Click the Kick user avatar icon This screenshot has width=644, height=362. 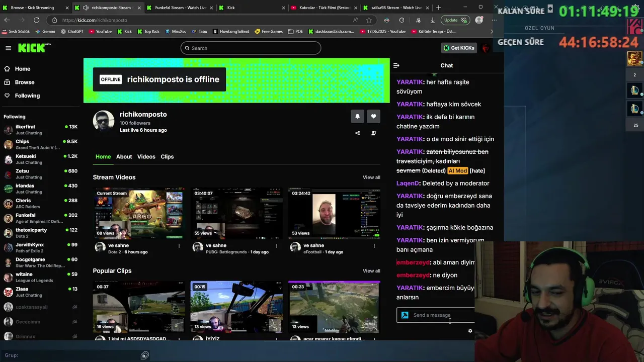point(486,48)
